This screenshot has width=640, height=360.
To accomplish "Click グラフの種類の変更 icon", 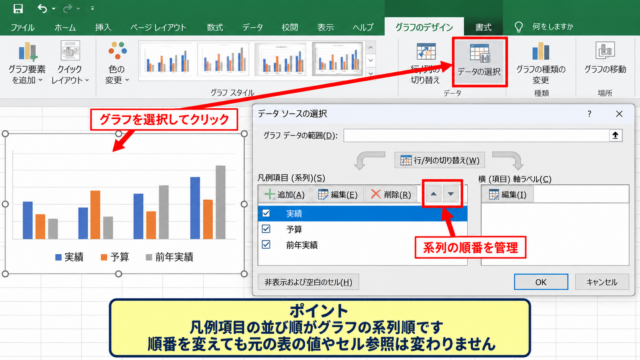I will tap(541, 63).
